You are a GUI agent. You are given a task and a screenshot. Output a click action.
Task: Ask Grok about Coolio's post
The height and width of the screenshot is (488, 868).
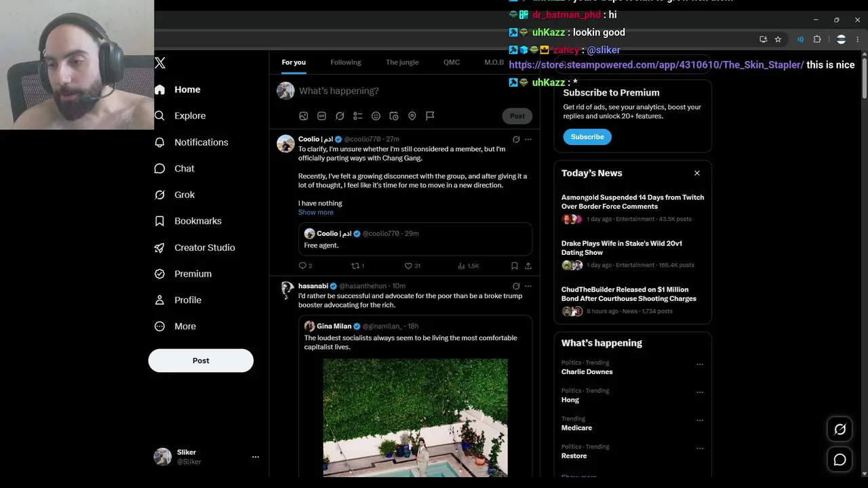click(516, 139)
